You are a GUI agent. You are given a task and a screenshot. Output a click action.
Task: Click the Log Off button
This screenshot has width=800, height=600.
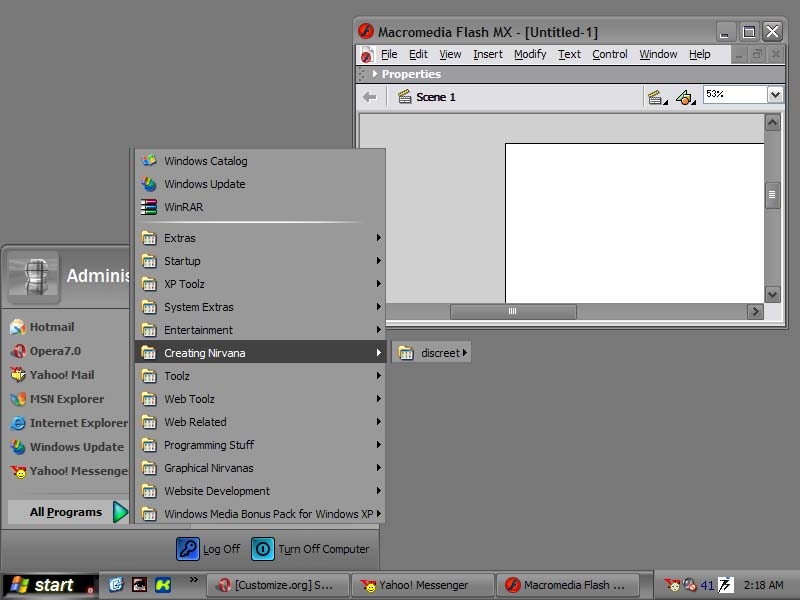[x=208, y=549]
